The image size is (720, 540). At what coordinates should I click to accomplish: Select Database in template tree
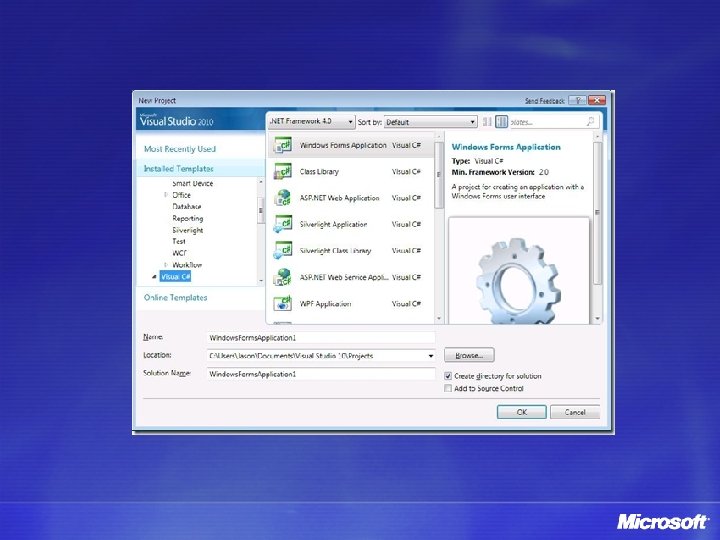(186, 207)
